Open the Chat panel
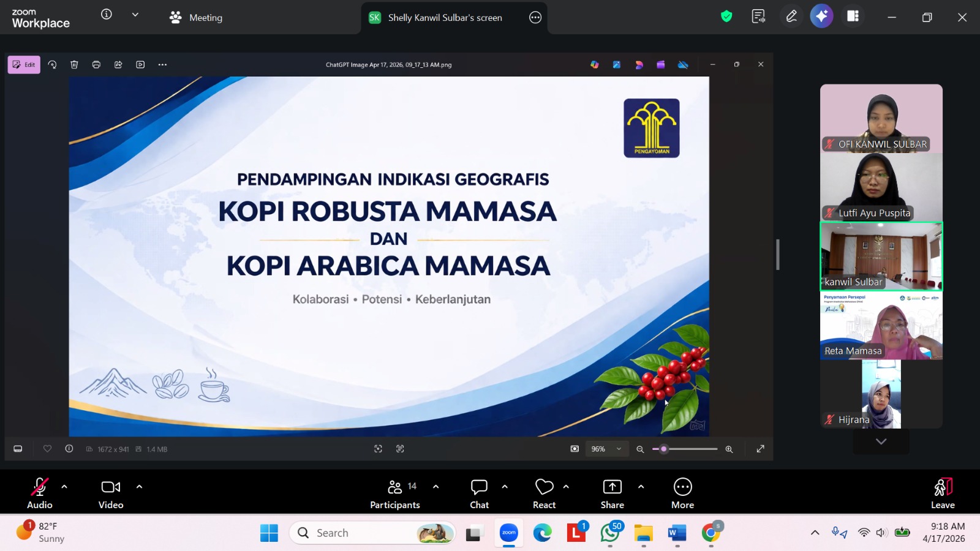980x551 pixels. [479, 493]
